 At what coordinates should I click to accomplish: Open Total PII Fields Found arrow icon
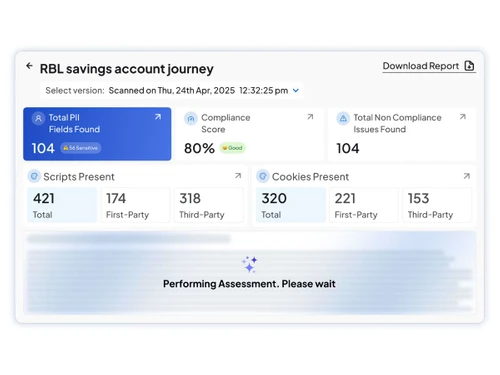pyautogui.click(x=158, y=117)
